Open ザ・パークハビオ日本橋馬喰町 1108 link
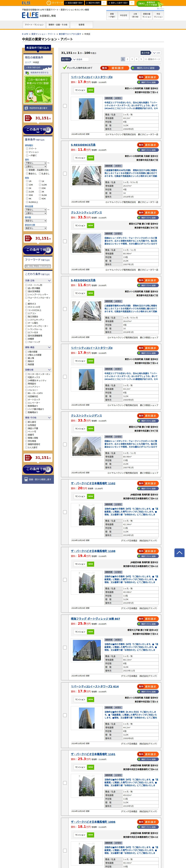Viewport: 186px width, 868px height. click(x=93, y=551)
